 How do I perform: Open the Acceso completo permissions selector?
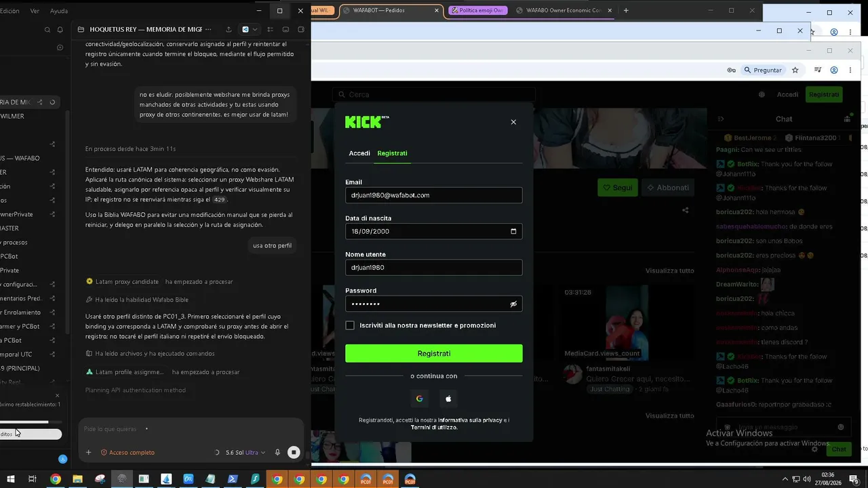pyautogui.click(x=127, y=452)
